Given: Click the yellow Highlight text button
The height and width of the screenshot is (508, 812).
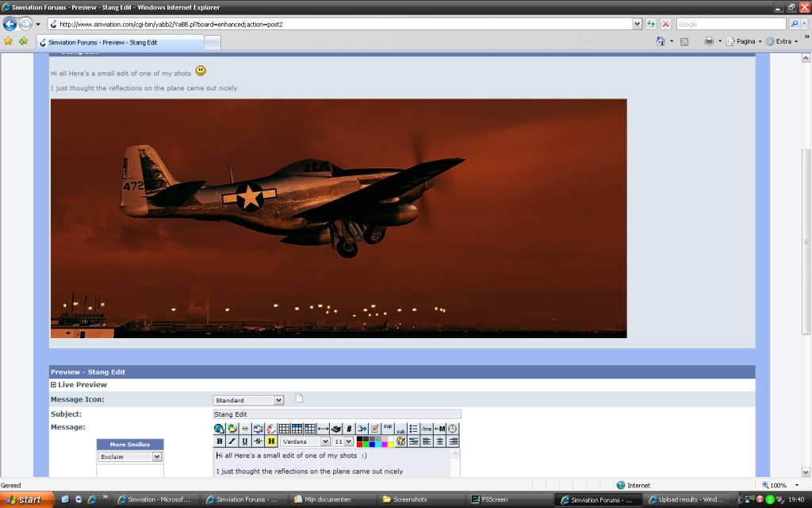Looking at the screenshot, I should [271, 441].
